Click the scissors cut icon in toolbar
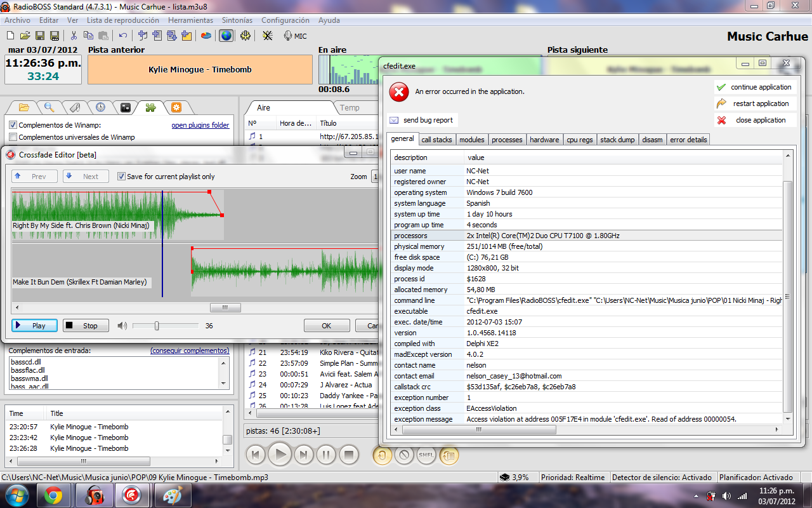This screenshot has height=508, width=812. pos(74,36)
